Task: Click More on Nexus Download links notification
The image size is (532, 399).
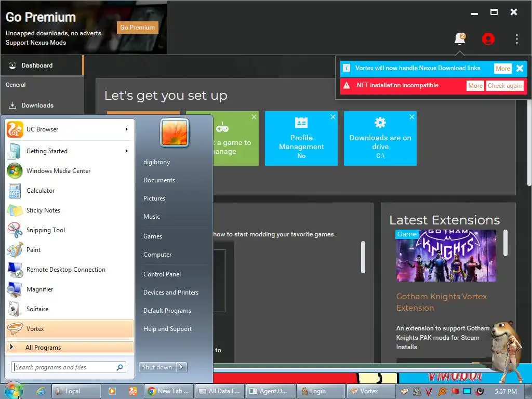Action: [502, 68]
